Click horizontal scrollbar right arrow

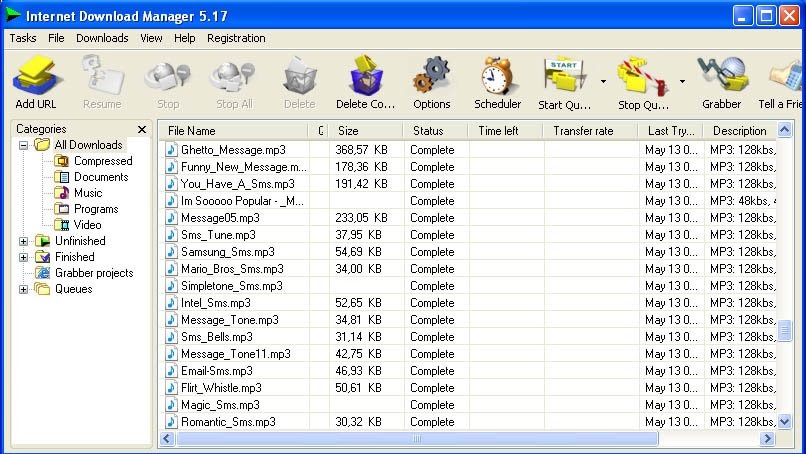(767, 439)
